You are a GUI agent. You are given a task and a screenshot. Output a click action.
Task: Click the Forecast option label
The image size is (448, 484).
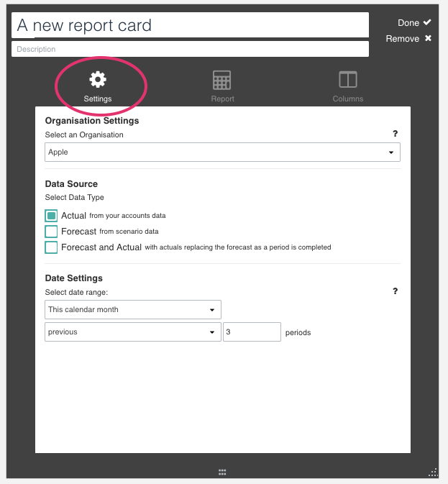78,232
